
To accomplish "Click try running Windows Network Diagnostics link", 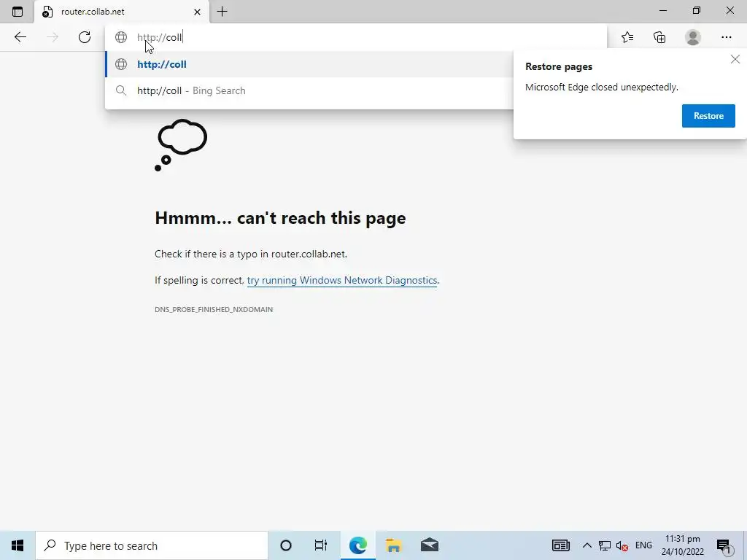I will tap(341, 280).
